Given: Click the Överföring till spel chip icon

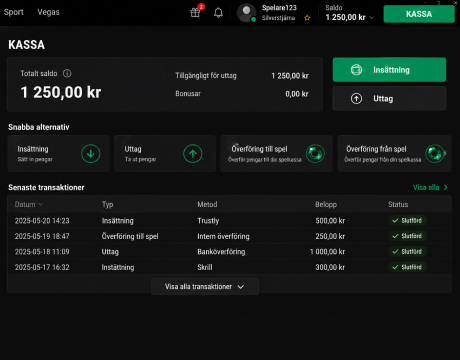Looking at the screenshot, I should 315,154.
